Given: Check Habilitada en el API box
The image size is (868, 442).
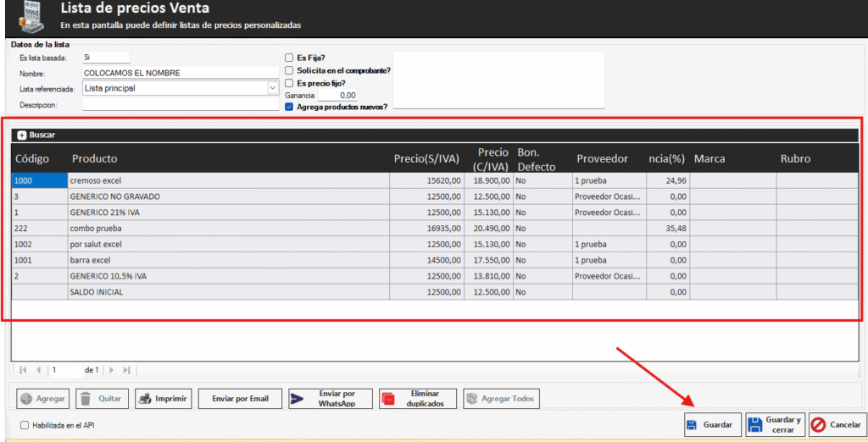Looking at the screenshot, I should point(25,425).
